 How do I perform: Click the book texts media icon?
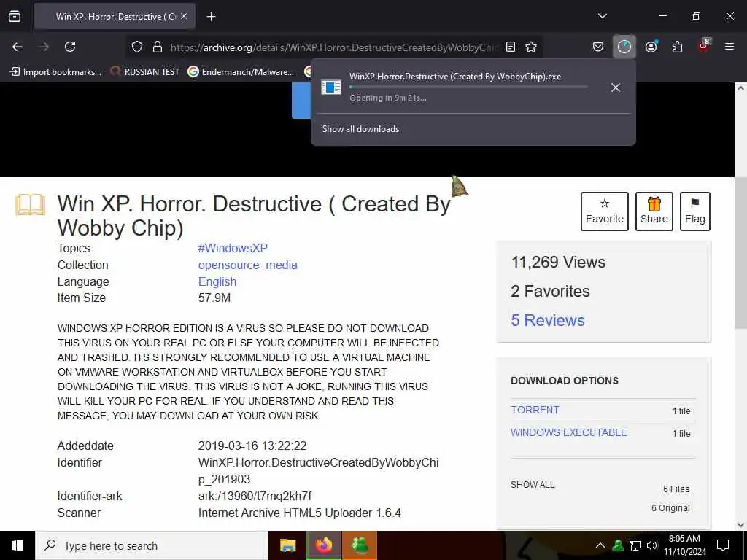(x=31, y=205)
